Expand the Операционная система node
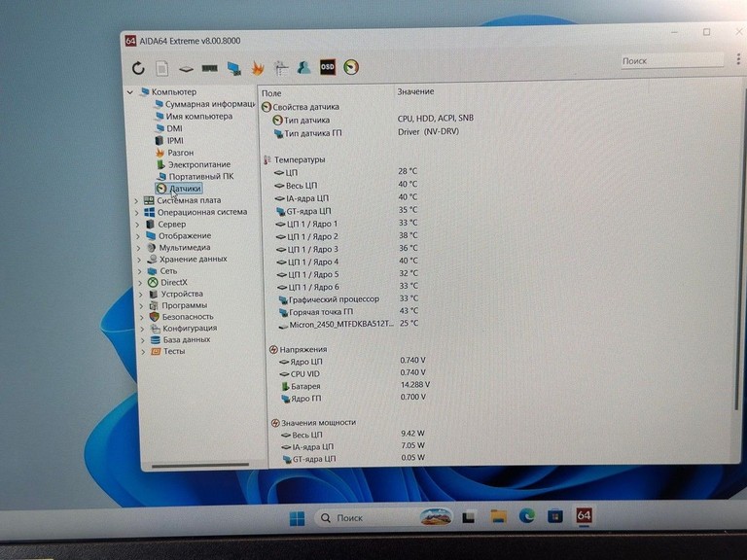The width and height of the screenshot is (747, 560). 137,213
